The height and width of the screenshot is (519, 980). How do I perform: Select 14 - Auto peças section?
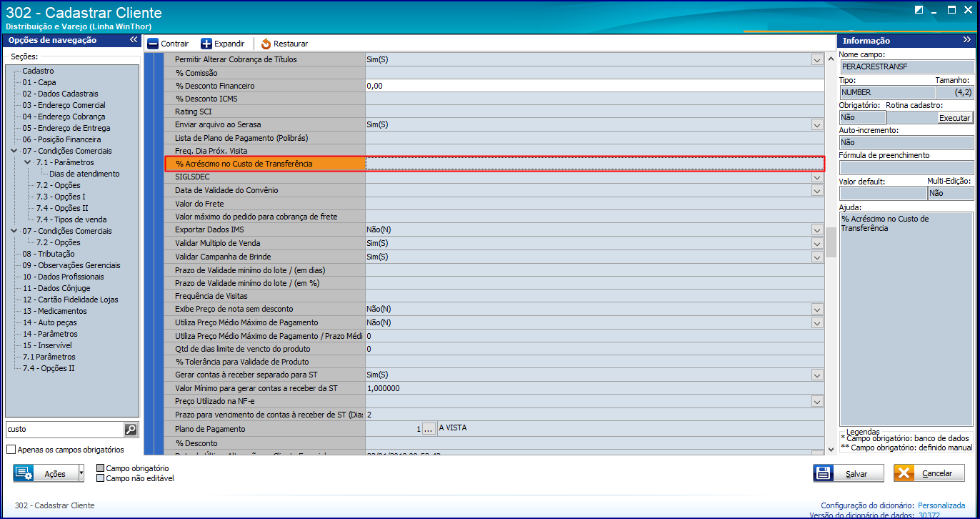pos(50,322)
